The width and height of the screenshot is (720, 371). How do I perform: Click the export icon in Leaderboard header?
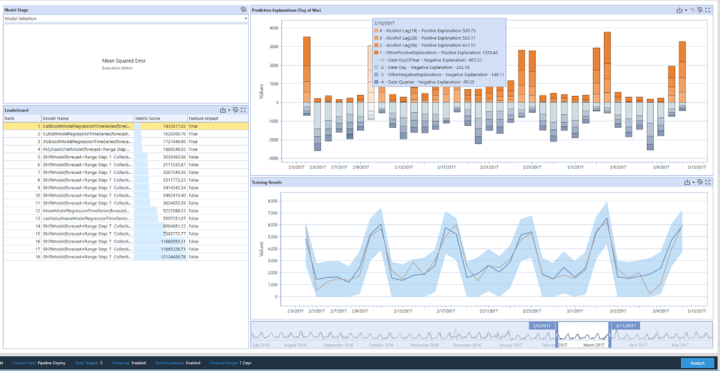coord(223,110)
